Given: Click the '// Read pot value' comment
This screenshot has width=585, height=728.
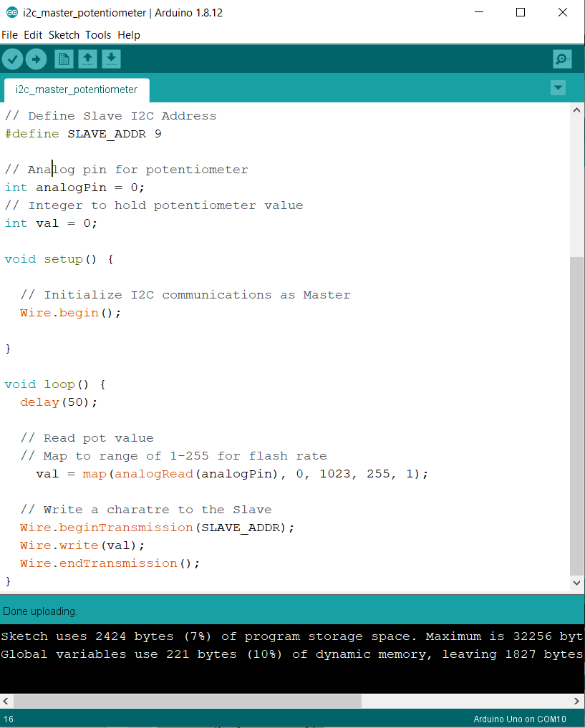Looking at the screenshot, I should pyautogui.click(x=87, y=438).
